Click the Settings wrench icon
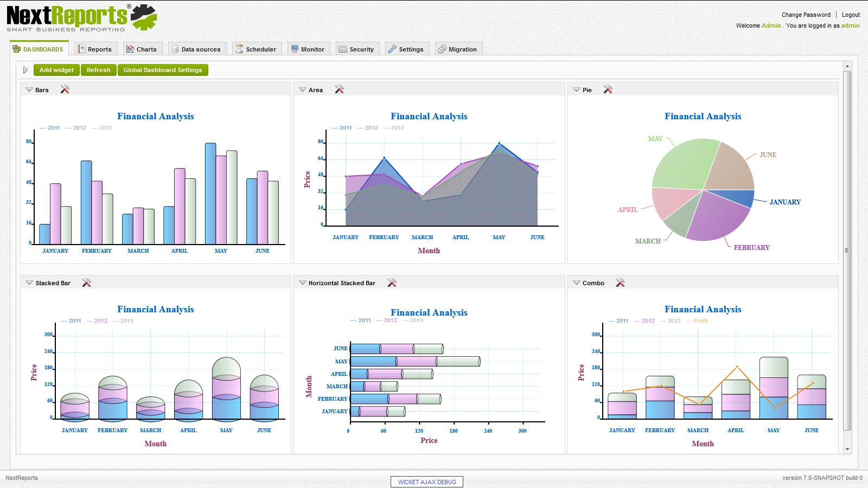 tap(392, 49)
